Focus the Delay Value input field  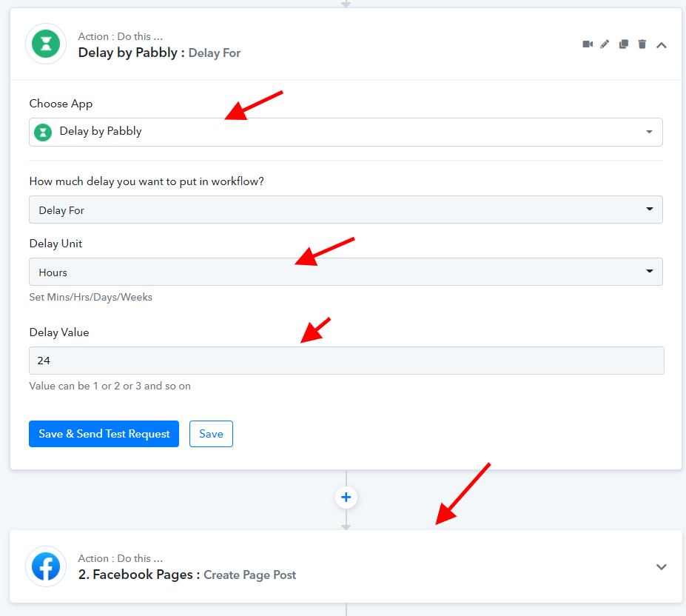[x=346, y=361]
